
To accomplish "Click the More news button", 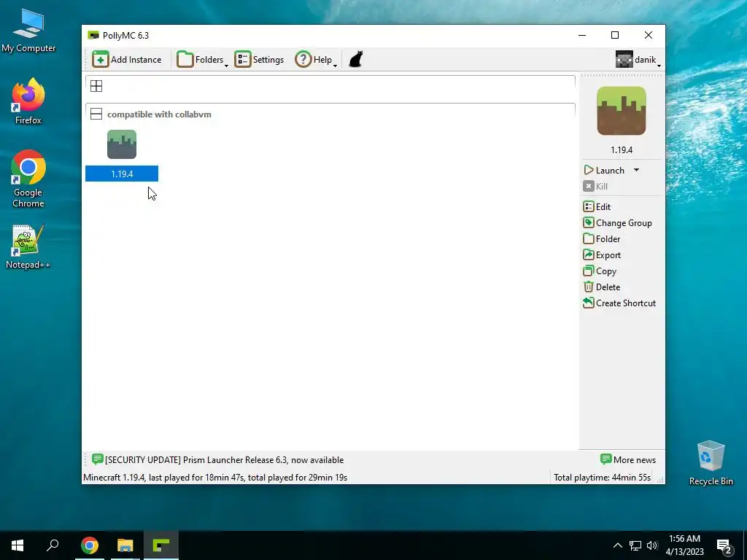I will click(x=628, y=460).
